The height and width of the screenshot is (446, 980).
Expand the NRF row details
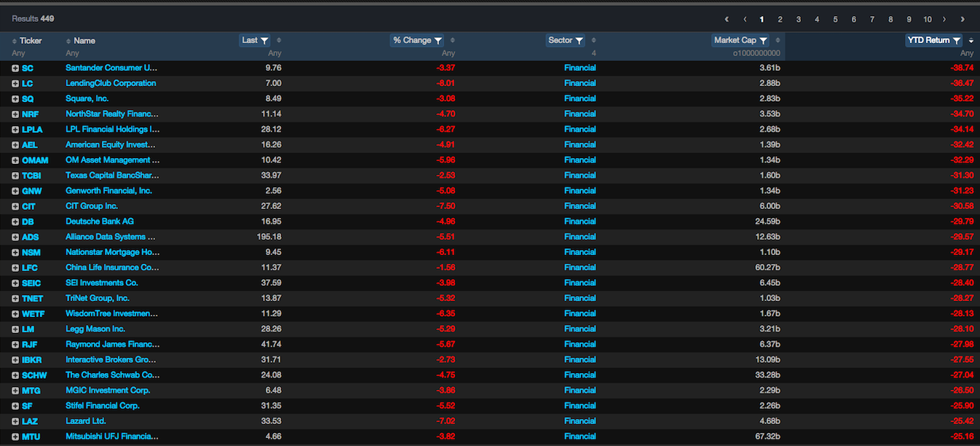click(x=15, y=114)
